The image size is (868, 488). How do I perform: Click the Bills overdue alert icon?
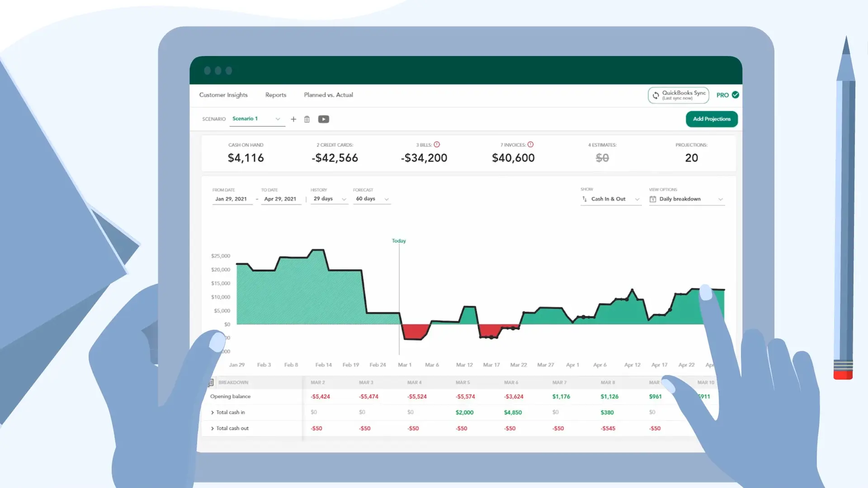[x=437, y=145]
